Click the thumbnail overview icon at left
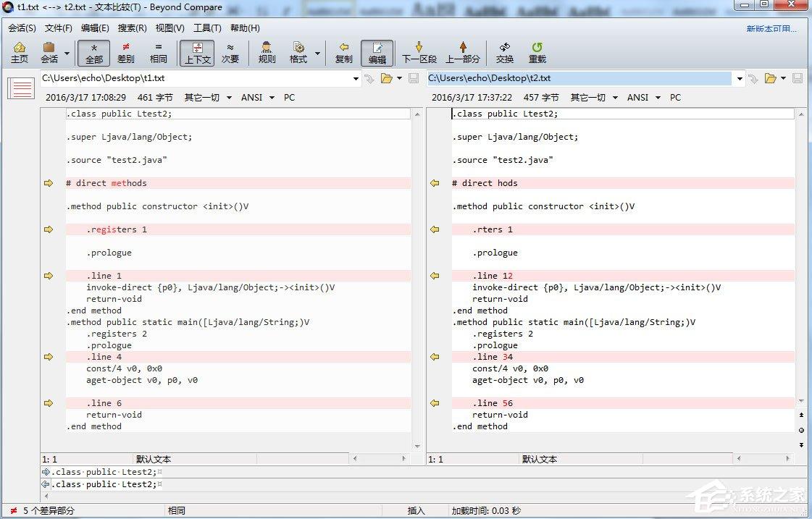The height and width of the screenshot is (519, 812). pos(21,88)
